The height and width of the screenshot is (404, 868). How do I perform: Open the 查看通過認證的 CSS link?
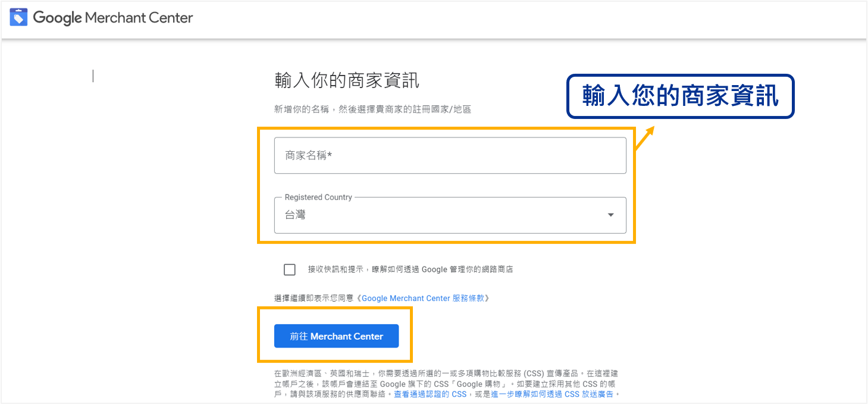430,394
